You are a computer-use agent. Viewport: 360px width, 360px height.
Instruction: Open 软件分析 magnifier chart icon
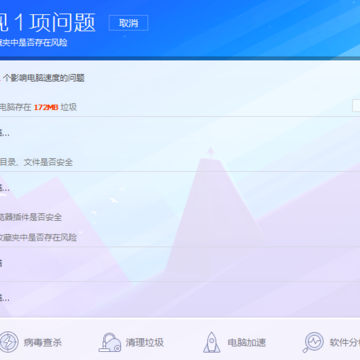[x=313, y=342]
